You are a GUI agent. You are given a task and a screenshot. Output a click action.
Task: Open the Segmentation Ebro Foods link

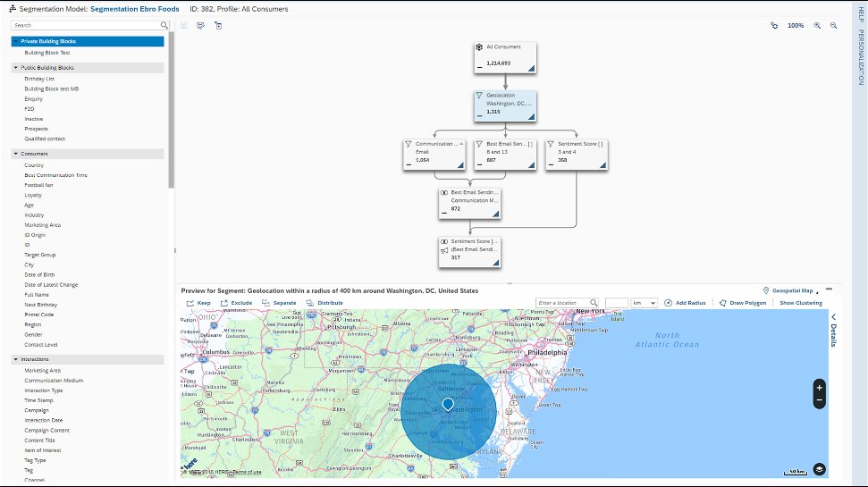pos(134,9)
